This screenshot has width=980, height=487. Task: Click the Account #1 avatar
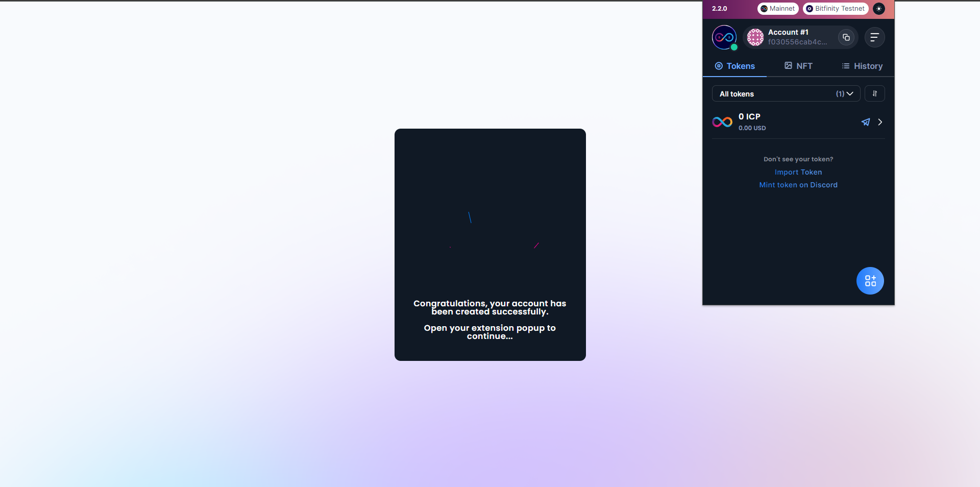(x=755, y=37)
